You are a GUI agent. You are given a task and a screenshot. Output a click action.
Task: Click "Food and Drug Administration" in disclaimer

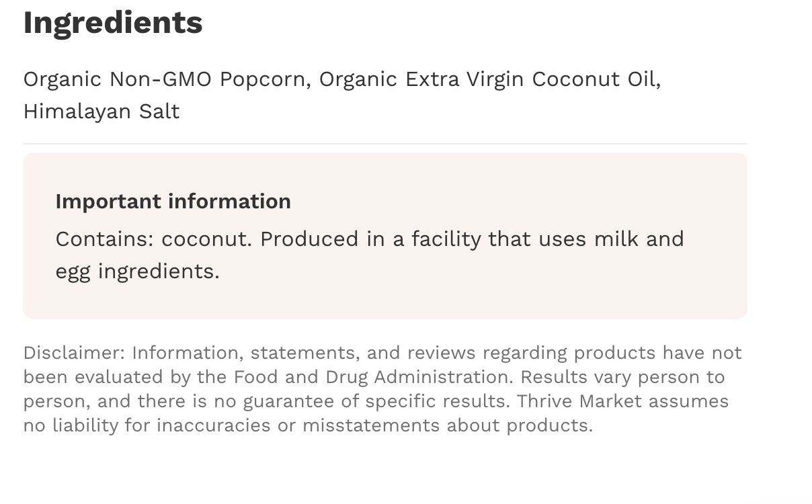tap(373, 377)
